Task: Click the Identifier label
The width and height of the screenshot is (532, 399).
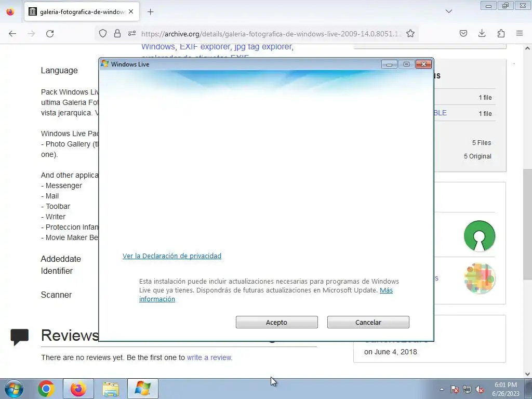Action: click(57, 271)
